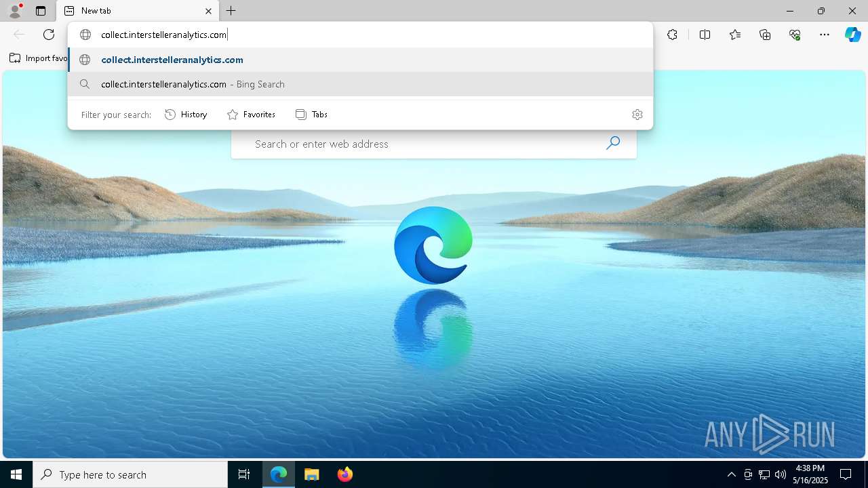Minimize the Edge window

pyautogui.click(x=790, y=11)
